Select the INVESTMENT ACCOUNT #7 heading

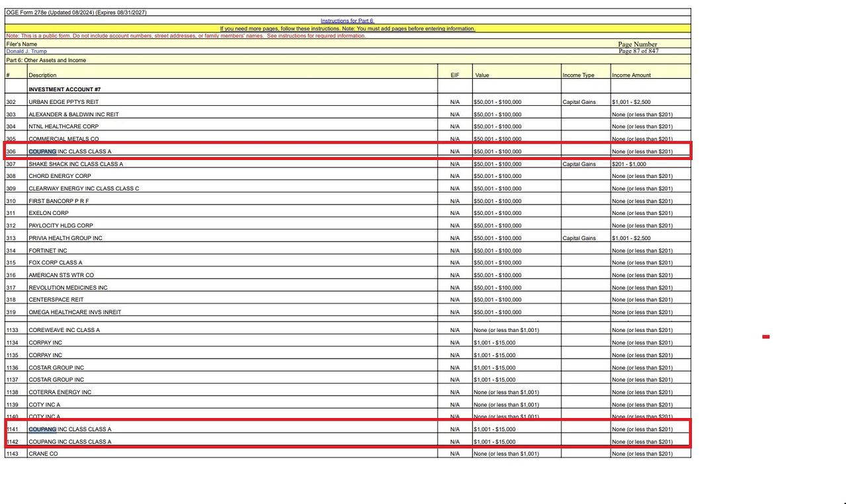tap(64, 89)
